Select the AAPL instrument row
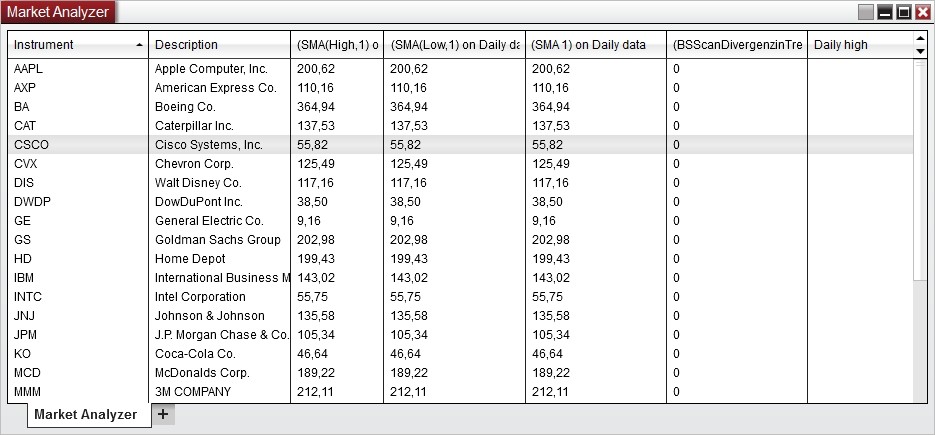This screenshot has height=435, width=935. pos(460,69)
